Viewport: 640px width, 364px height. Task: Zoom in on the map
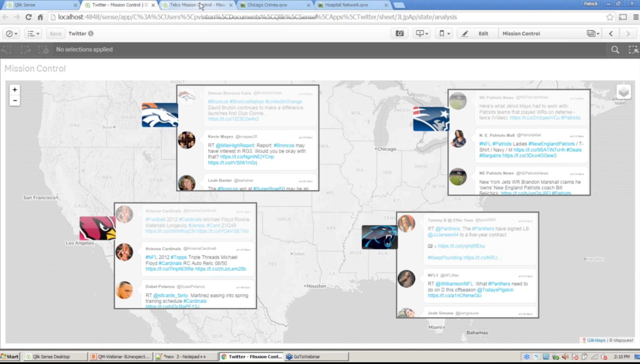[x=15, y=90]
